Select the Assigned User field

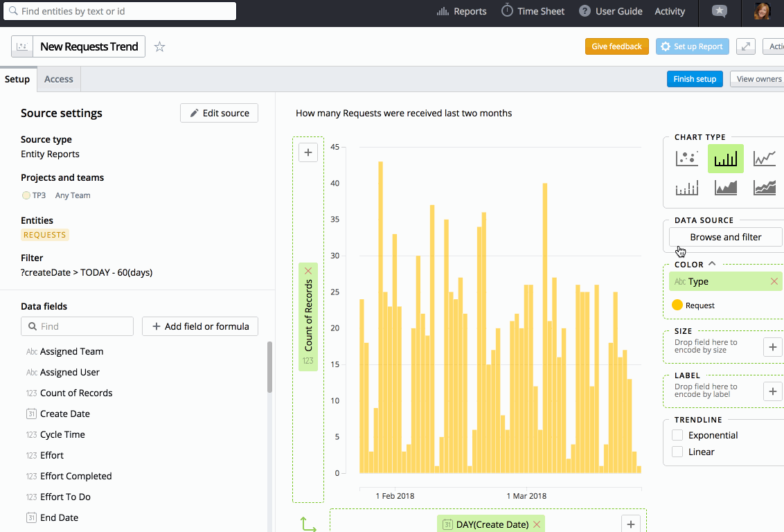69,372
